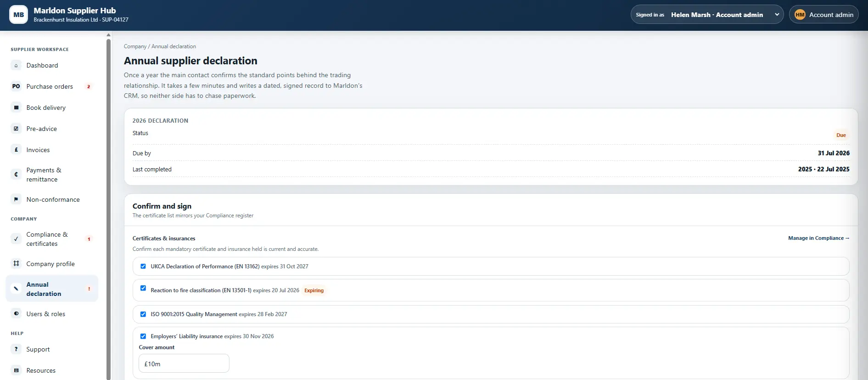Uncheck Reaction to fire classification checkbox

143,289
